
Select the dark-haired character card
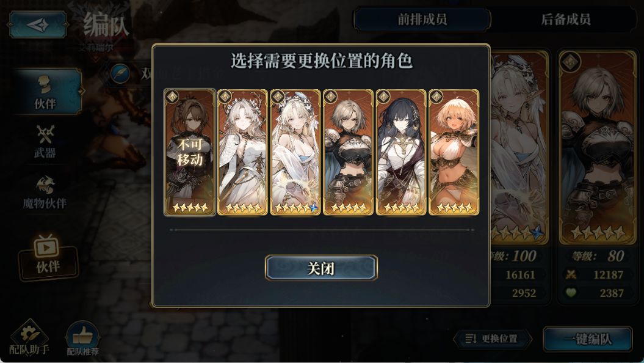[401, 152]
